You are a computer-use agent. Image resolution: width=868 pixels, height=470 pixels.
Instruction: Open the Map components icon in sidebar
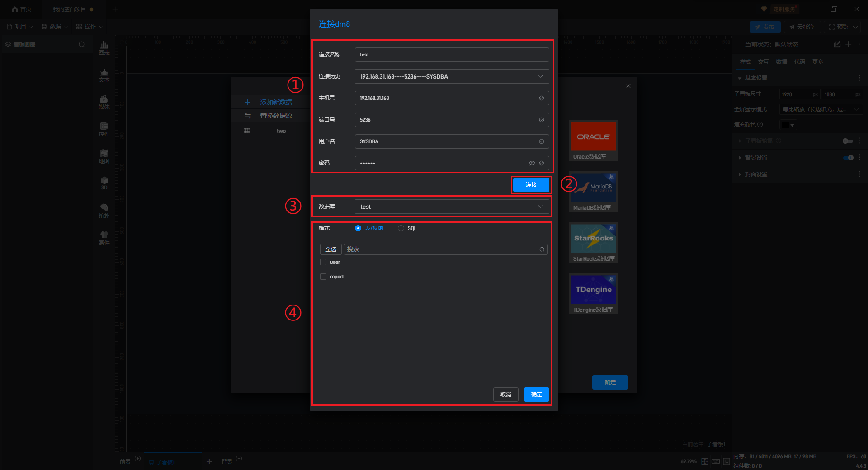pos(104,156)
